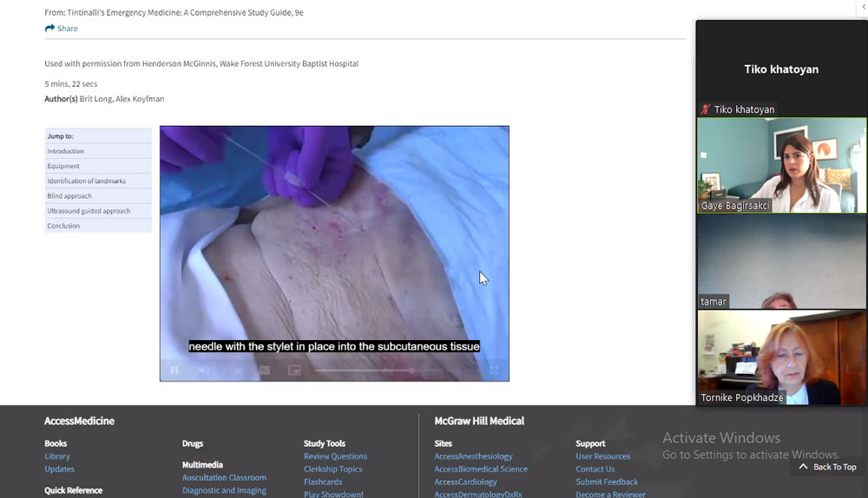Open the Review Questions link
868x498 pixels.
(335, 456)
